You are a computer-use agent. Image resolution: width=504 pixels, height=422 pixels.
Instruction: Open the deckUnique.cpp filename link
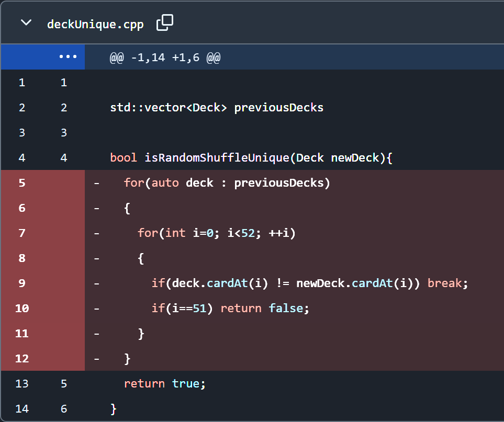[95, 24]
